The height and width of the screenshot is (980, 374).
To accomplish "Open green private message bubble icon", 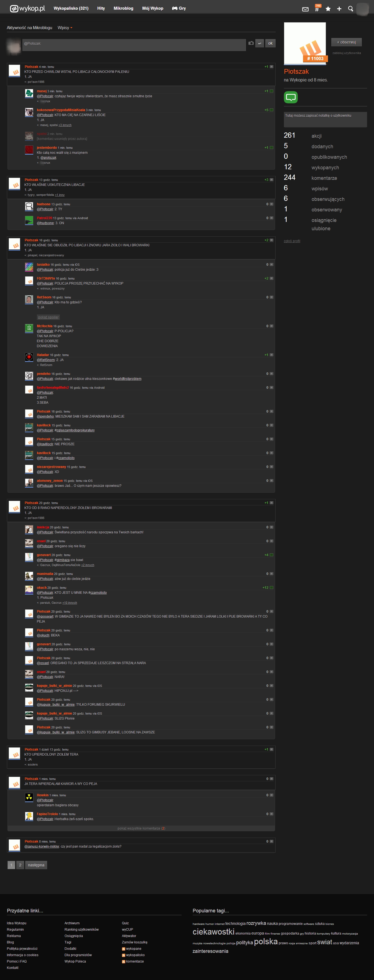I will 291,98.
